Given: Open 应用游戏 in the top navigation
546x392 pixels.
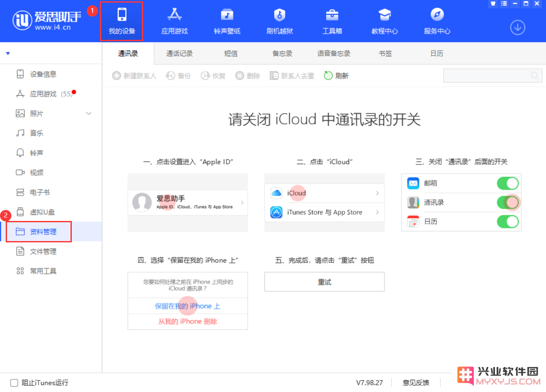Looking at the screenshot, I should [x=174, y=21].
